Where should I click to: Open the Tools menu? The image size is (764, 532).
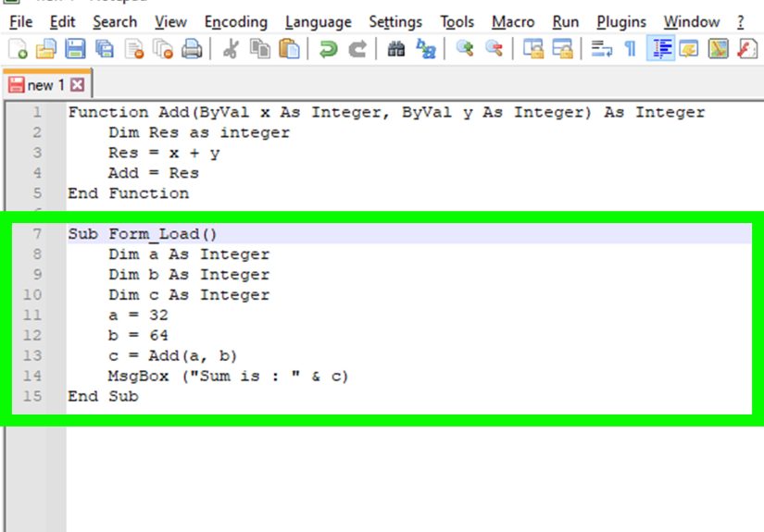coord(457,22)
